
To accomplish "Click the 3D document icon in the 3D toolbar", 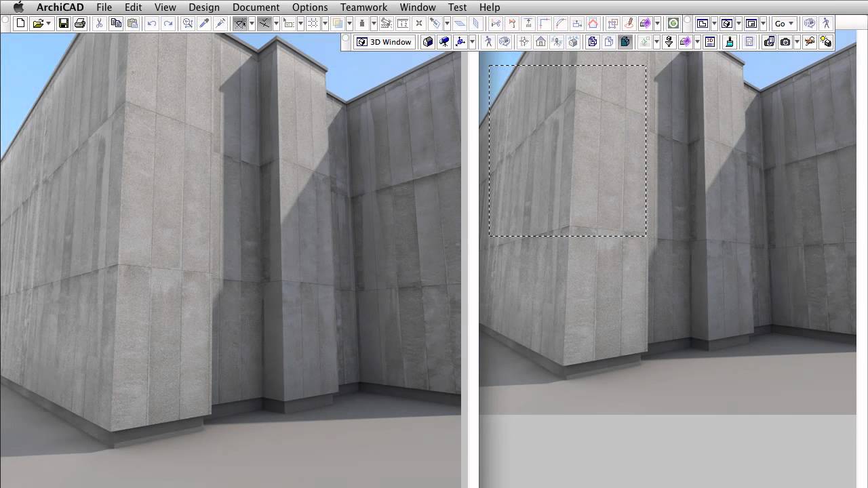I will [x=710, y=42].
